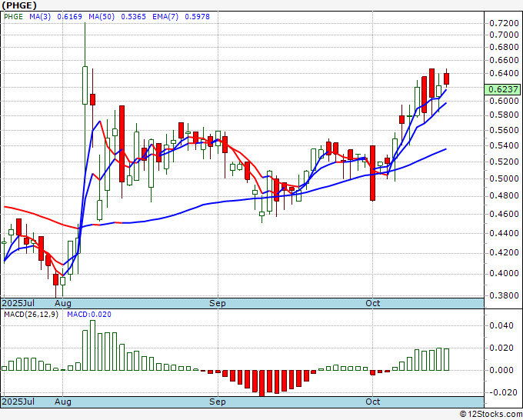Viewport: 523px width, 420px height.
Task: Click Sep on the price chart time axis
Action: coord(218,303)
